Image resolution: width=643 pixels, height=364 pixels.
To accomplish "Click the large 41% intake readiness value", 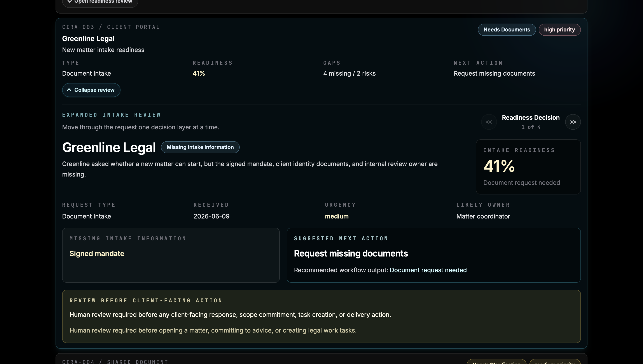I will [x=499, y=166].
